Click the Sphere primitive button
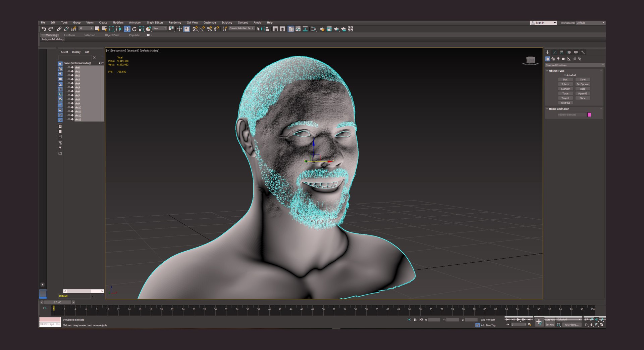The image size is (644, 350). pos(565,84)
